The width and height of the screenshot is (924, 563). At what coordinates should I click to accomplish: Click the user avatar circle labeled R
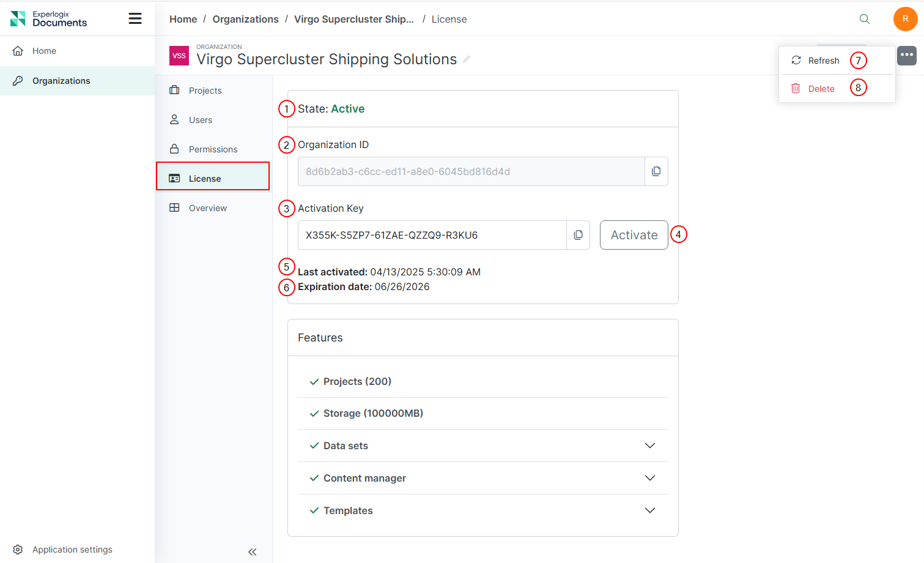(x=906, y=19)
